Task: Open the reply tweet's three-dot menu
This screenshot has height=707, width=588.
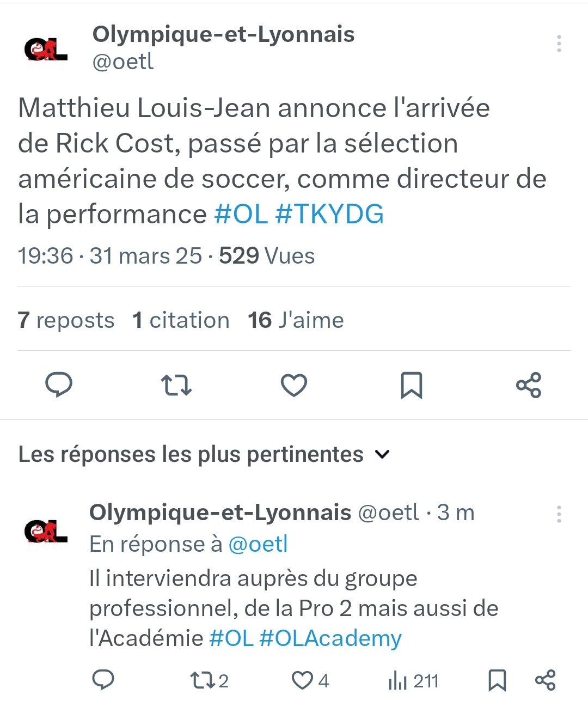Action: (x=559, y=514)
